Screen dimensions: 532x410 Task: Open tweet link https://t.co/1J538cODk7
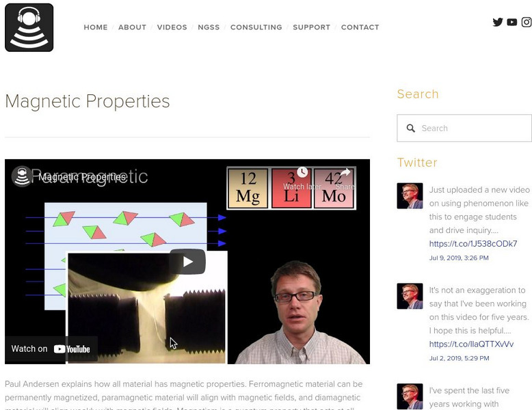(473, 243)
